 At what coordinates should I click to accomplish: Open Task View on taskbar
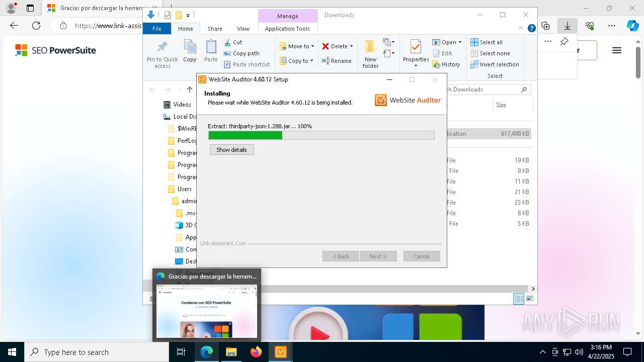(181, 352)
